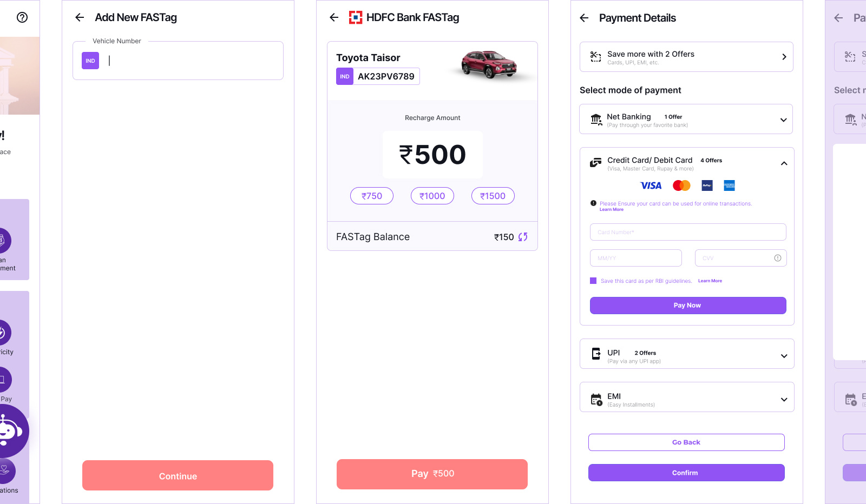866x504 pixels.
Task: Click the CVV info icon
Action: [778, 258]
